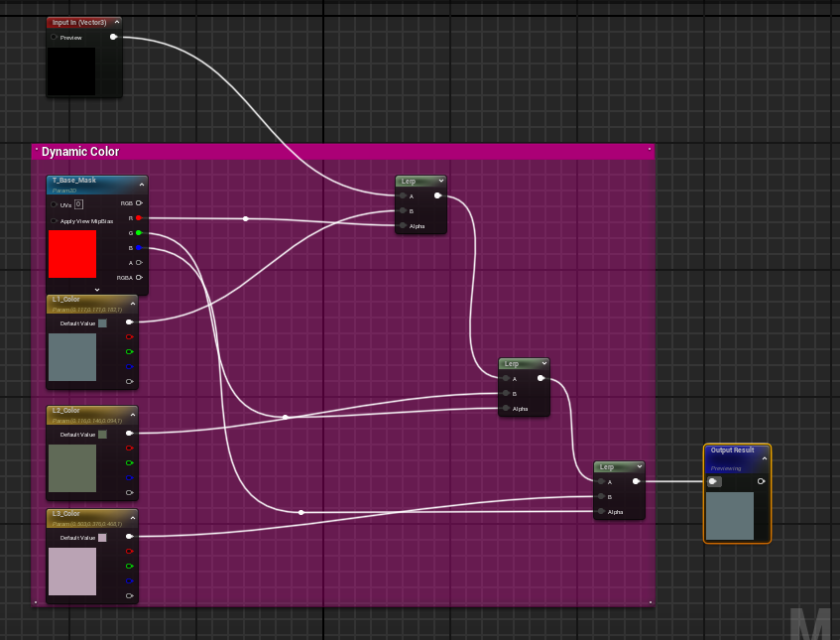Click the green output pin of L3_Color
This screenshot has height=640, width=840.
[x=129, y=566]
